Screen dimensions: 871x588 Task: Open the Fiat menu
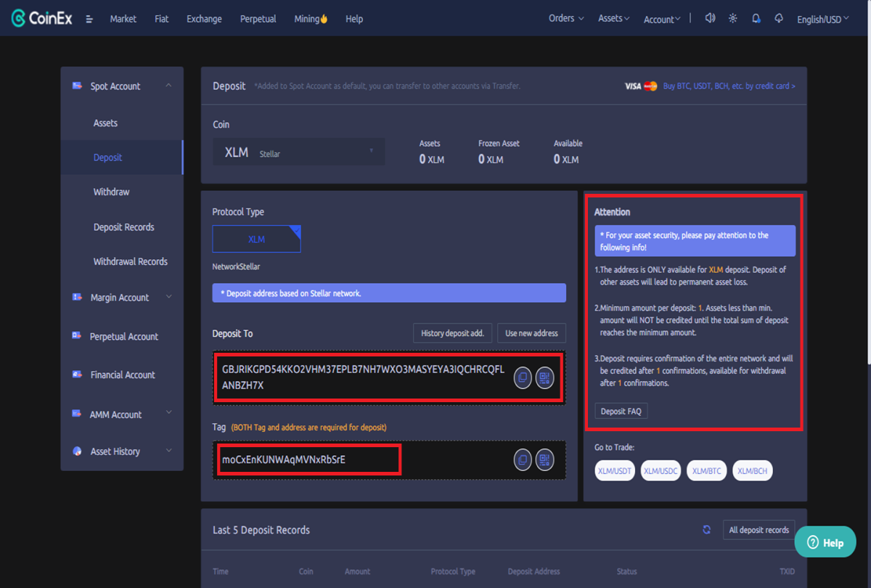[162, 19]
